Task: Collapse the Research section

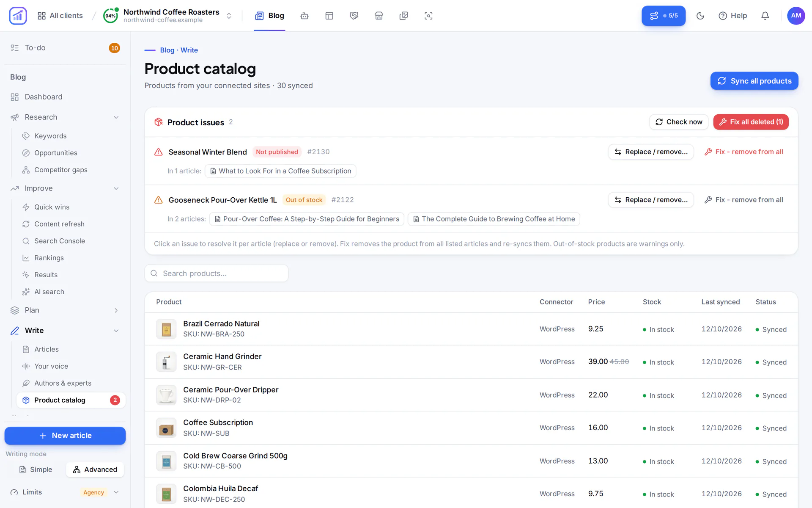Action: [116, 117]
